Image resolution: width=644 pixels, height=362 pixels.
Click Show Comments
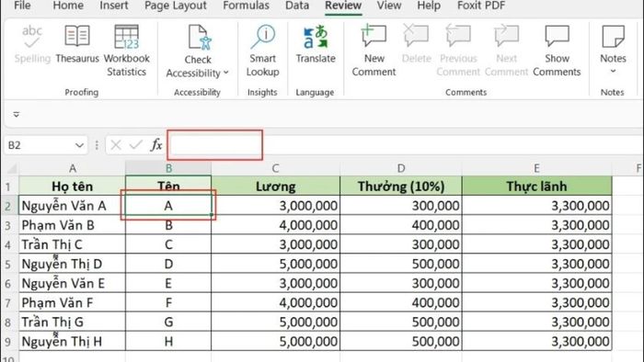(557, 51)
